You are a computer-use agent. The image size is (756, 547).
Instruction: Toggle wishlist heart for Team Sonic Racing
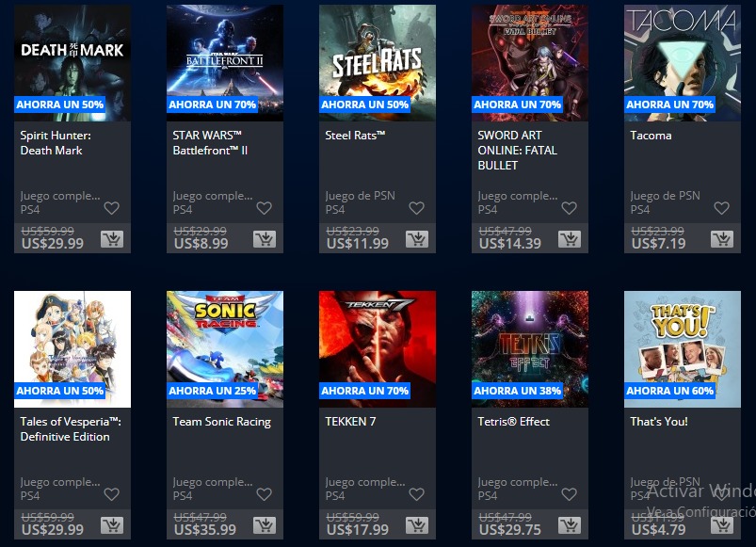pos(265,494)
